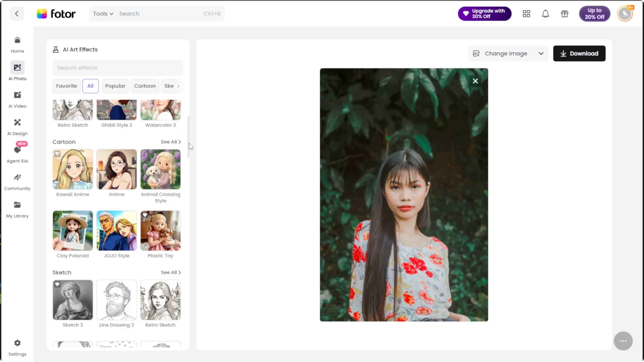Viewport: 644px width, 362px height.
Task: Expand the Change Image dropdown arrow
Action: (x=541, y=54)
